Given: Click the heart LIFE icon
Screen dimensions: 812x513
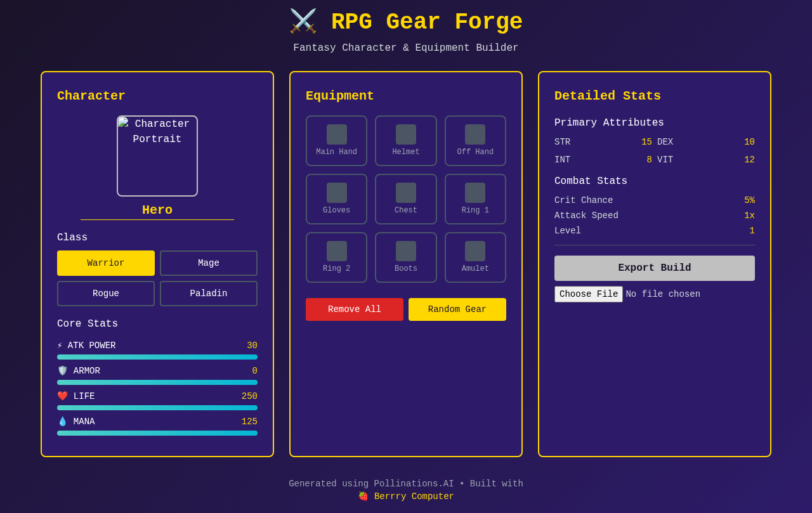Looking at the screenshot, I should pyautogui.click(x=62, y=396).
